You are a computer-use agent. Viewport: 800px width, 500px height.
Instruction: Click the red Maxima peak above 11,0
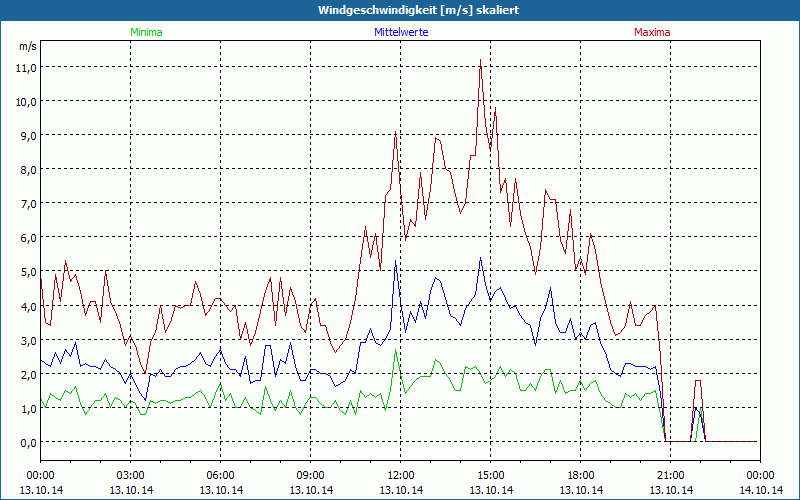(480, 60)
